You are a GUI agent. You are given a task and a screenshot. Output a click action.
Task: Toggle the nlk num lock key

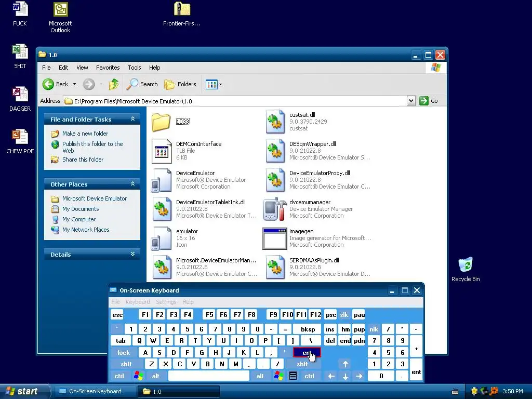[x=374, y=329]
